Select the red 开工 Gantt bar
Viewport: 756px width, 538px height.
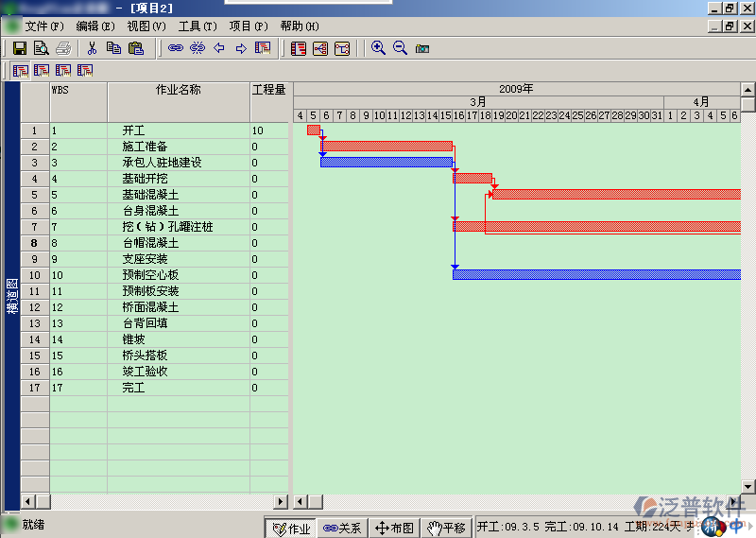[314, 130]
